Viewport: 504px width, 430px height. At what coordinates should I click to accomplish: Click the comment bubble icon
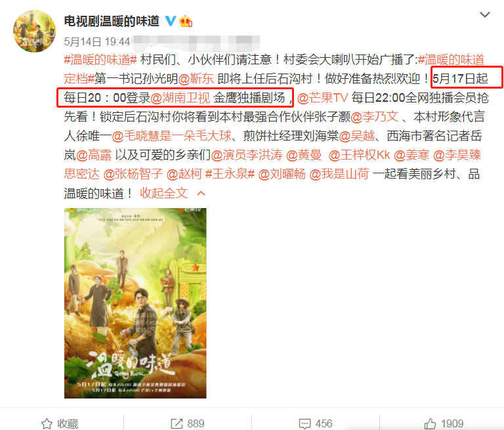304,423
